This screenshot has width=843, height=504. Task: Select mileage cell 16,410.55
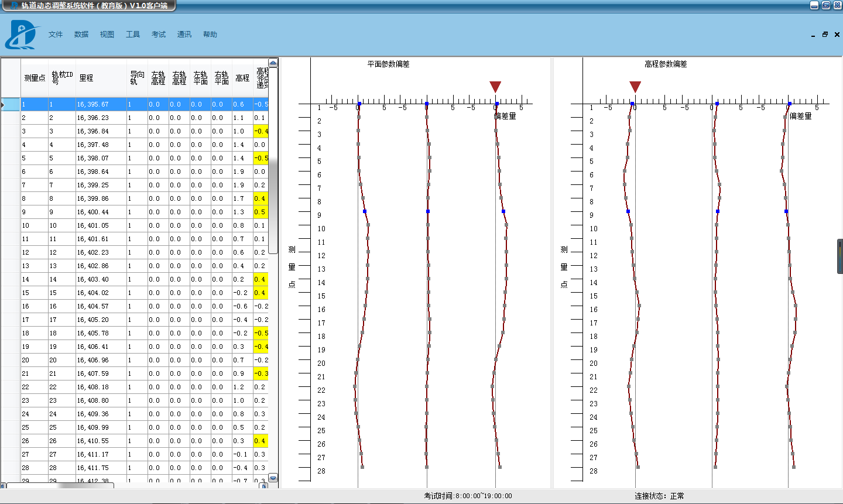[x=101, y=441]
